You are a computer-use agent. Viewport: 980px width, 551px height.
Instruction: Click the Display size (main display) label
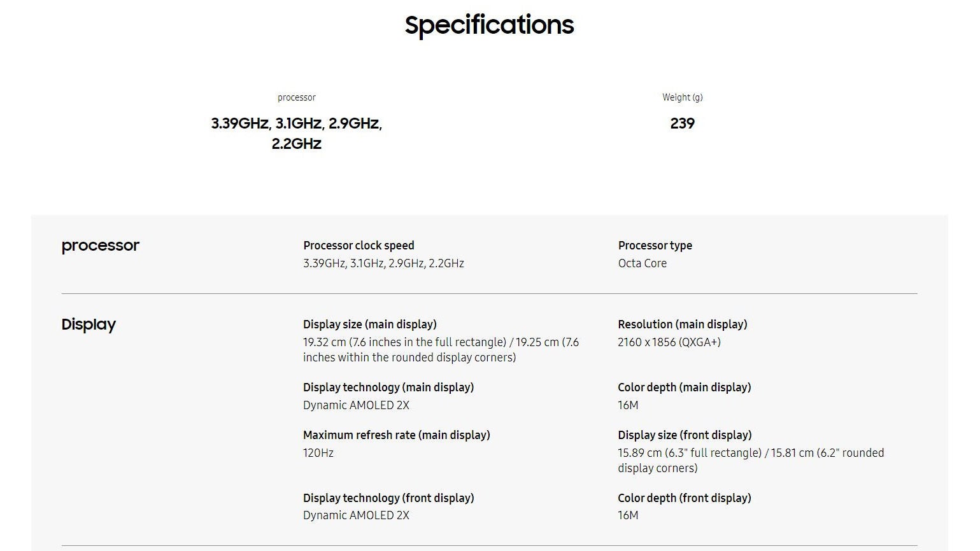(x=369, y=324)
